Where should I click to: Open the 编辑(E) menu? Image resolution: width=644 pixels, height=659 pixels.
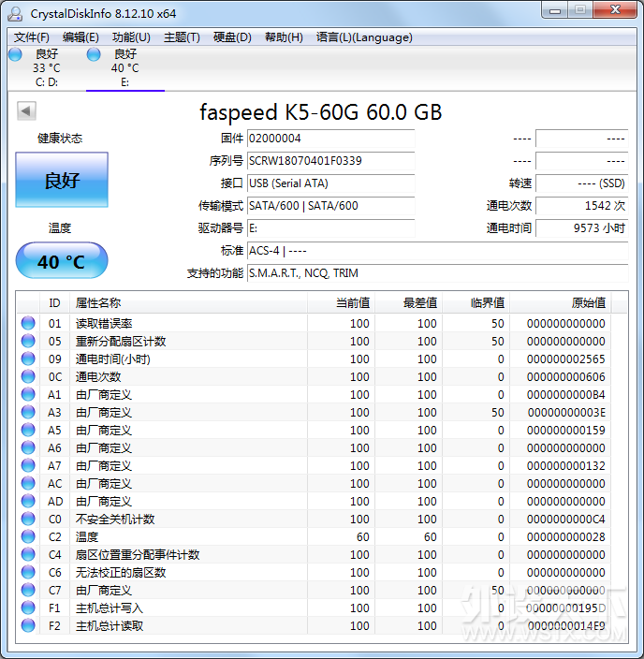pos(80,37)
